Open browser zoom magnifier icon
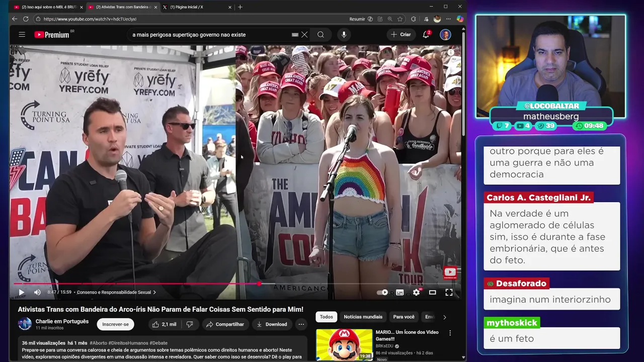644x362 pixels. tap(390, 19)
